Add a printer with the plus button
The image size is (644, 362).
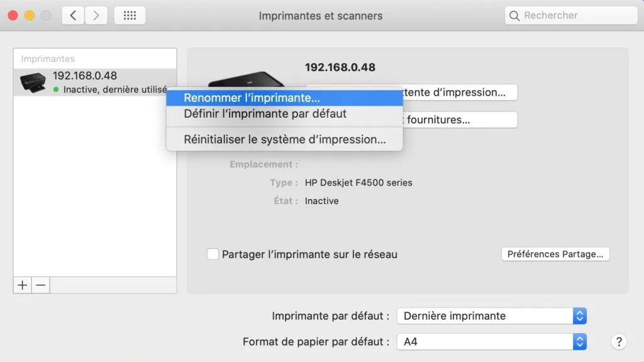[23, 285]
